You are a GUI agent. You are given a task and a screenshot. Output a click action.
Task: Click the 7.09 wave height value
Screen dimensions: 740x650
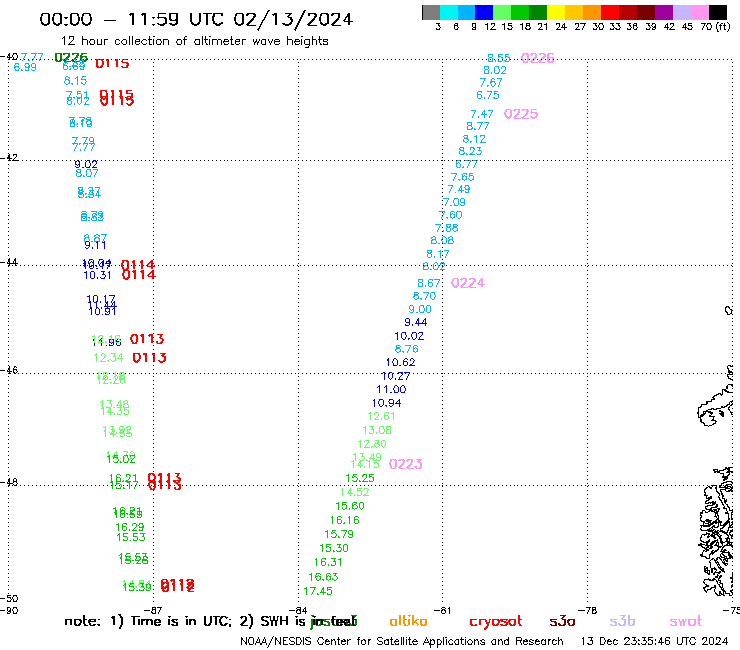454,202
